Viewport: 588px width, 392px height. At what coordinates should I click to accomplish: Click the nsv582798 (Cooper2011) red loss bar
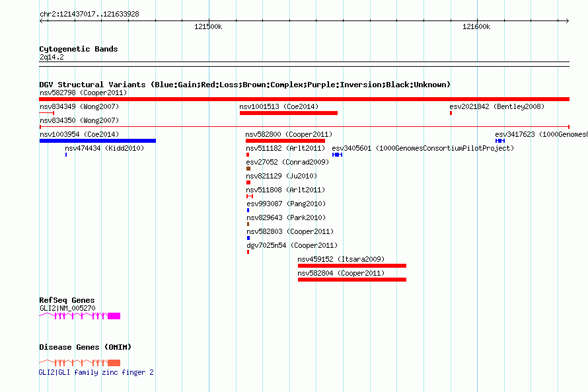click(x=304, y=99)
